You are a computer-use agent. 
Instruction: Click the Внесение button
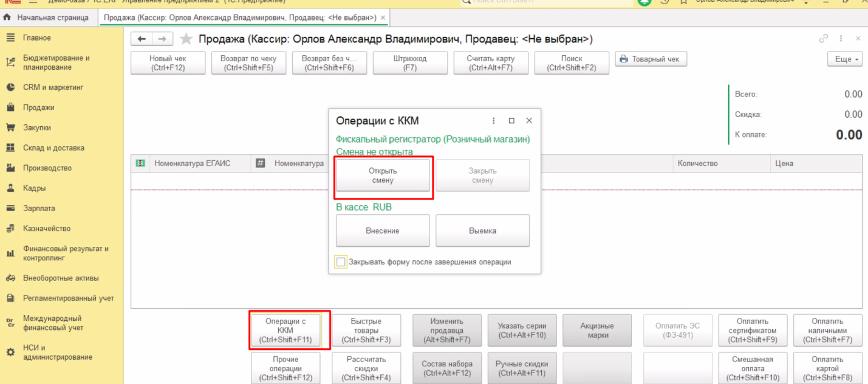click(383, 231)
